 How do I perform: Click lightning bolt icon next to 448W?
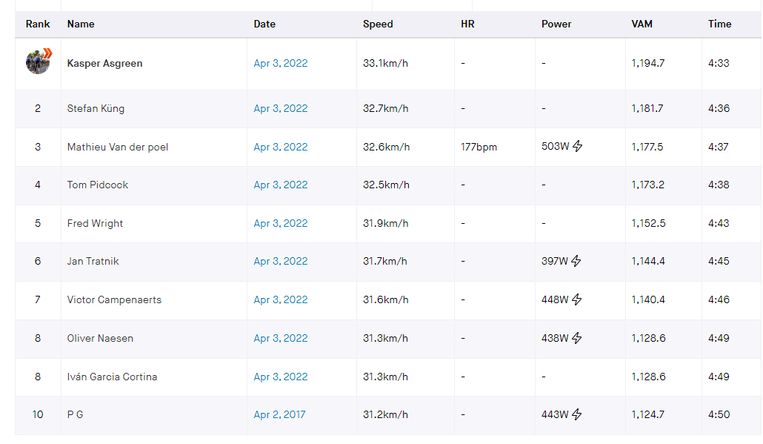tap(577, 299)
